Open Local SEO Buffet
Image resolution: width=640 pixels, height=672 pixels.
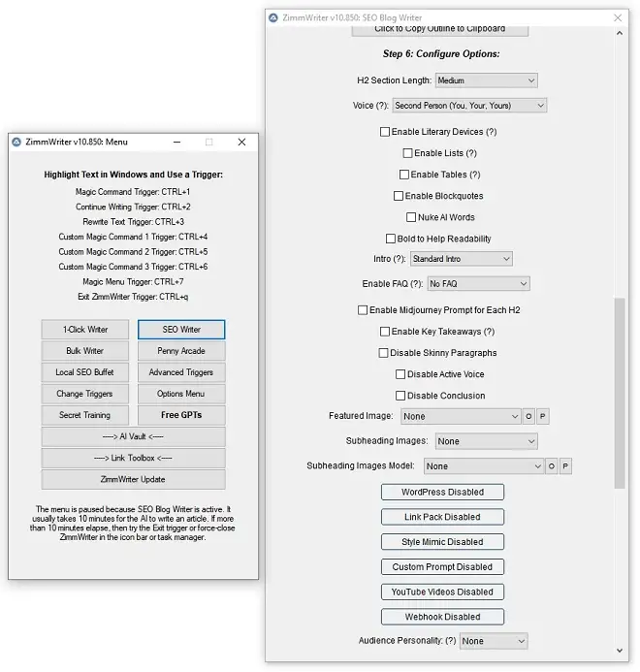coord(85,372)
